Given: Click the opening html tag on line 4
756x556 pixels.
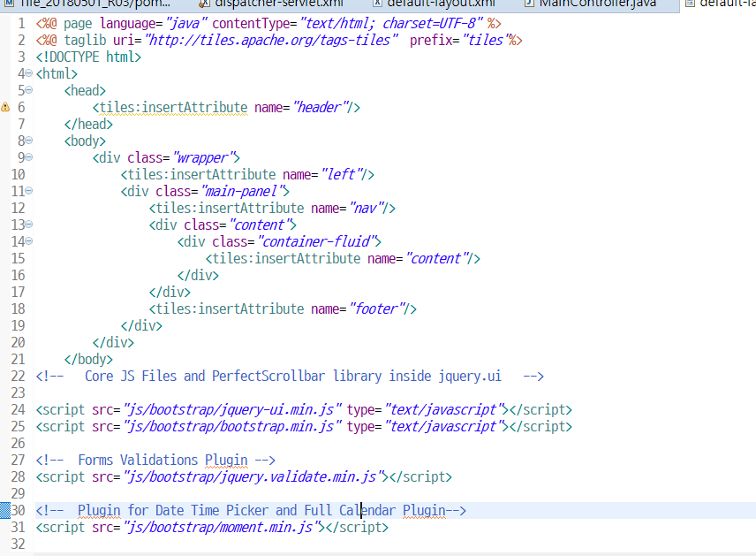Looking at the screenshot, I should coord(57,74).
